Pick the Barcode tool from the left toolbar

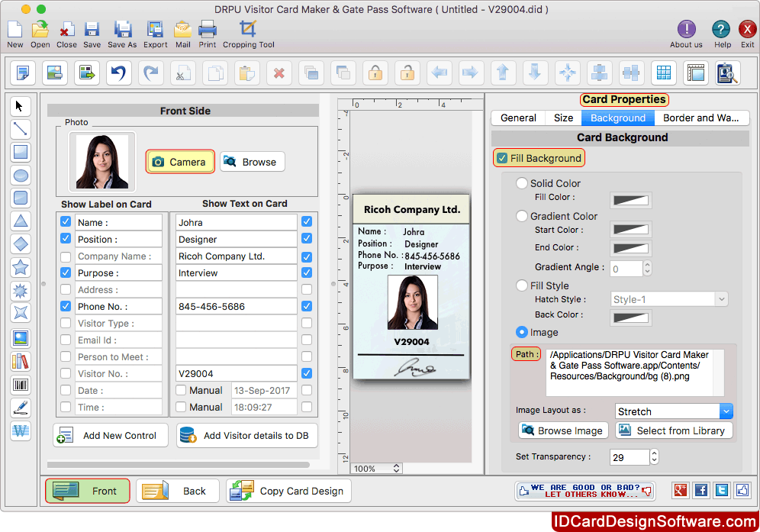click(x=21, y=385)
